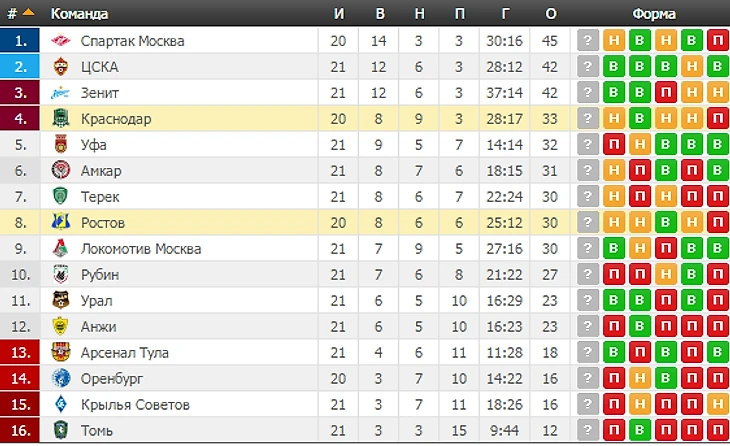730x446 pixels.
Task: Open the Спартак Москва team link
Action: 132,41
